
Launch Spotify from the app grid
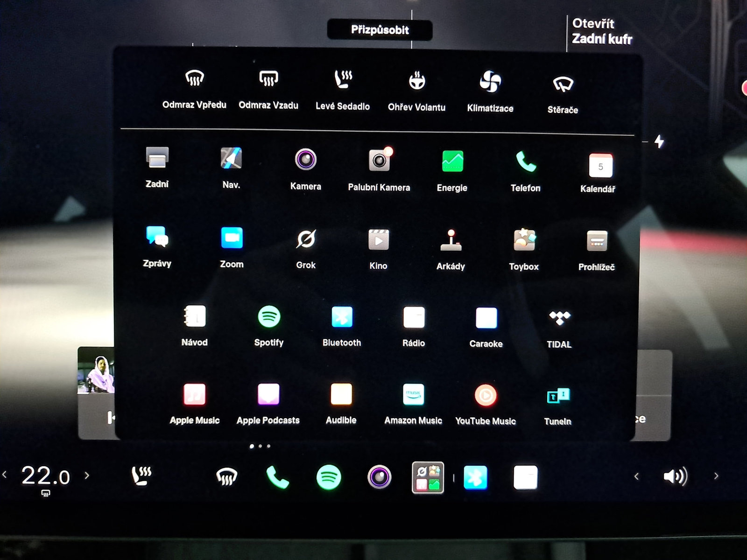click(269, 326)
